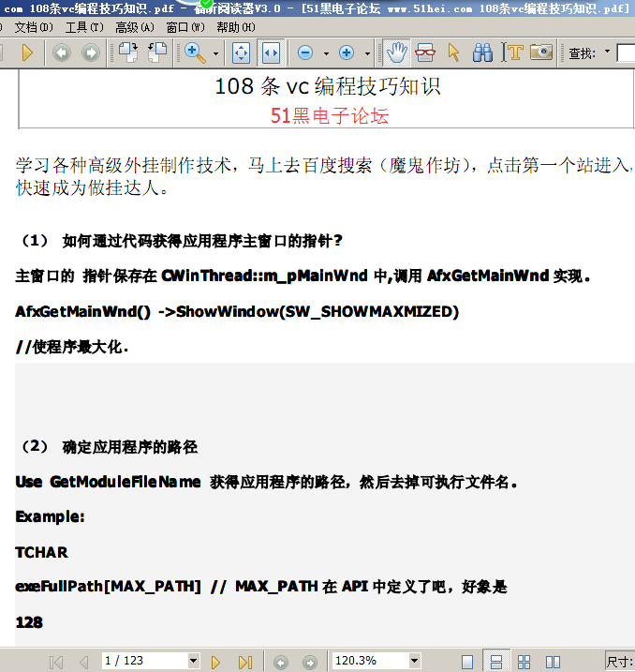The width and height of the screenshot is (635, 672).
Task: Click the previous view button in the bottom bar
Action: [281, 662]
